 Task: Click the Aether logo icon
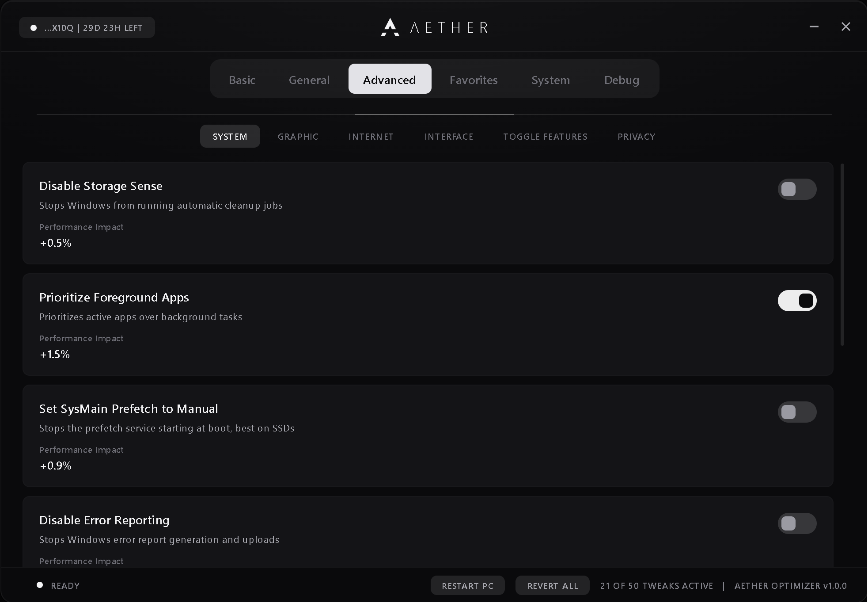point(390,27)
